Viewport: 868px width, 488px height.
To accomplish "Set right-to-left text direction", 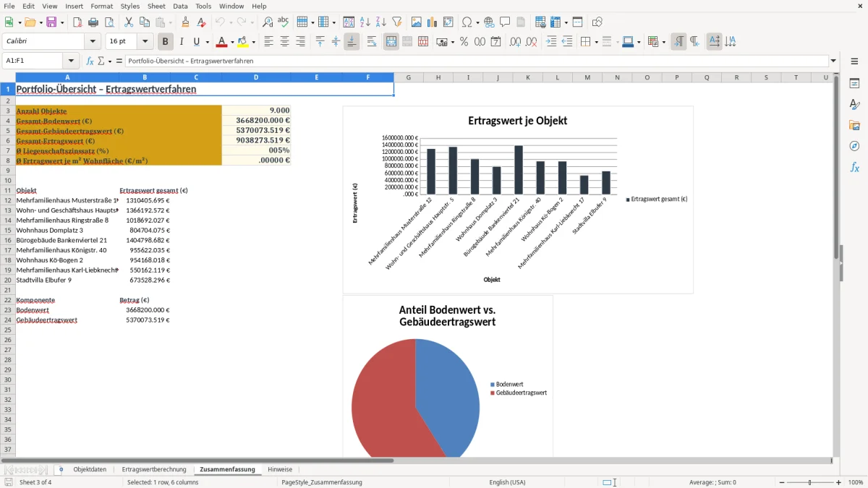I will tap(694, 42).
